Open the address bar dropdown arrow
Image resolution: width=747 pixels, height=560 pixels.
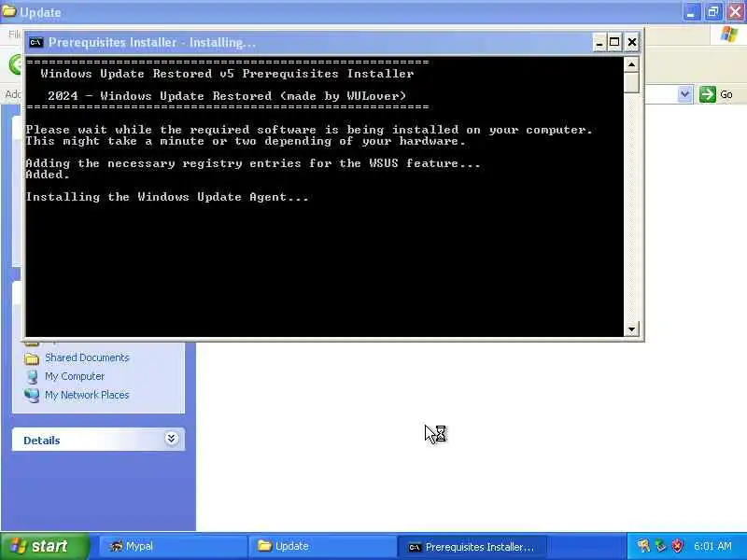[684, 94]
